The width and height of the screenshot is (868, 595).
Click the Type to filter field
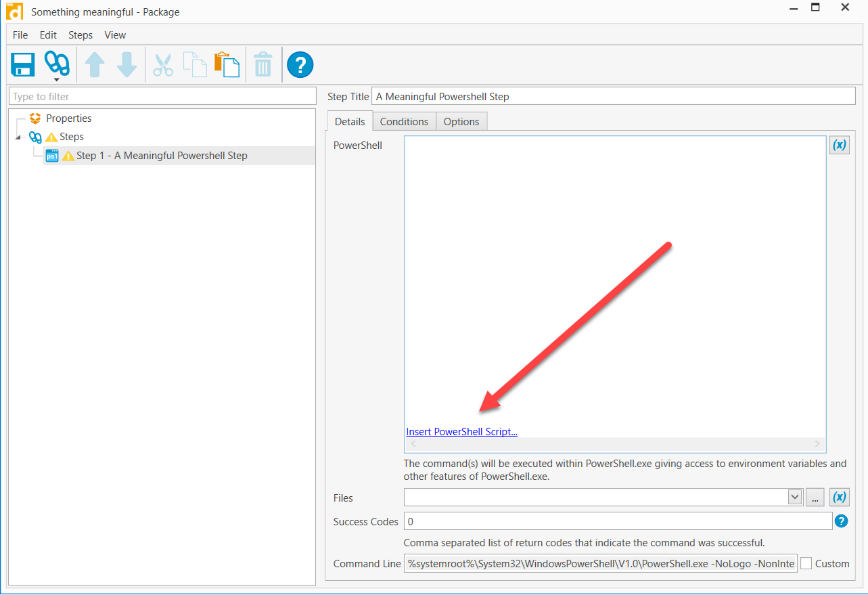click(x=162, y=97)
